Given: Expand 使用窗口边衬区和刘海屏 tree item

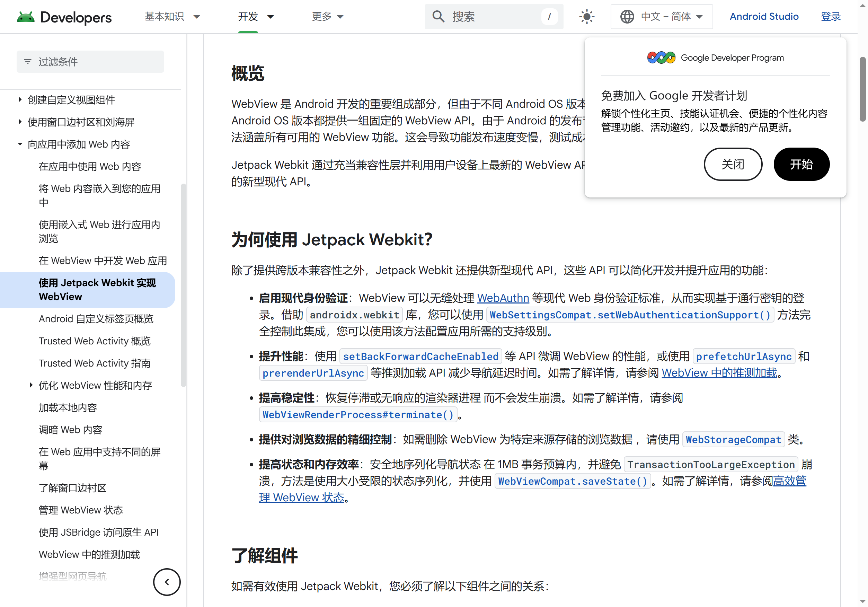Looking at the screenshot, I should [x=20, y=122].
